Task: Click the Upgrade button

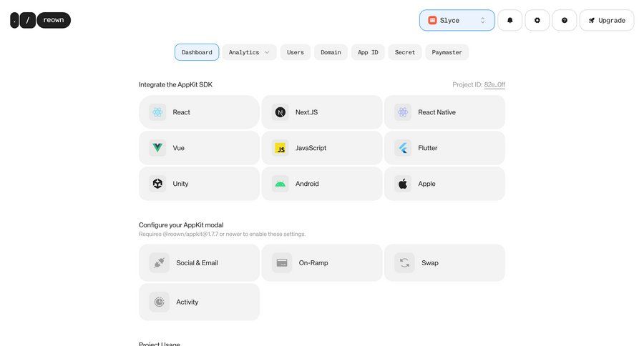Action: pyautogui.click(x=606, y=20)
